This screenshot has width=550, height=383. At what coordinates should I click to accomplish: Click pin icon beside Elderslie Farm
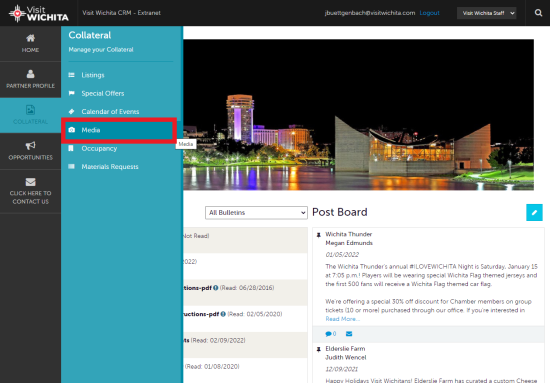pyautogui.click(x=318, y=349)
